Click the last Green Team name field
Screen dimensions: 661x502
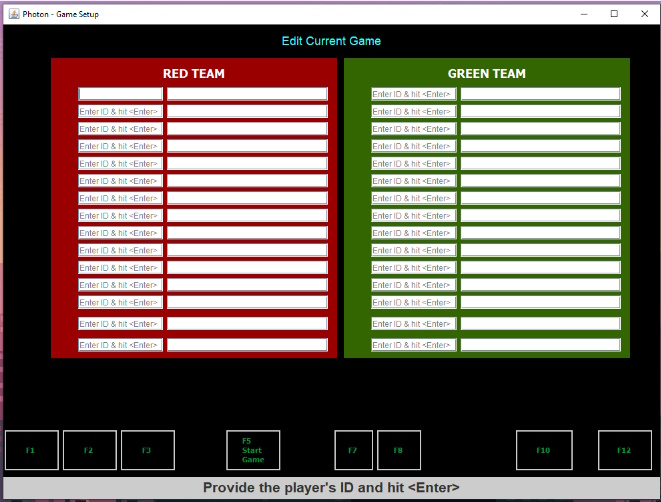click(x=540, y=345)
